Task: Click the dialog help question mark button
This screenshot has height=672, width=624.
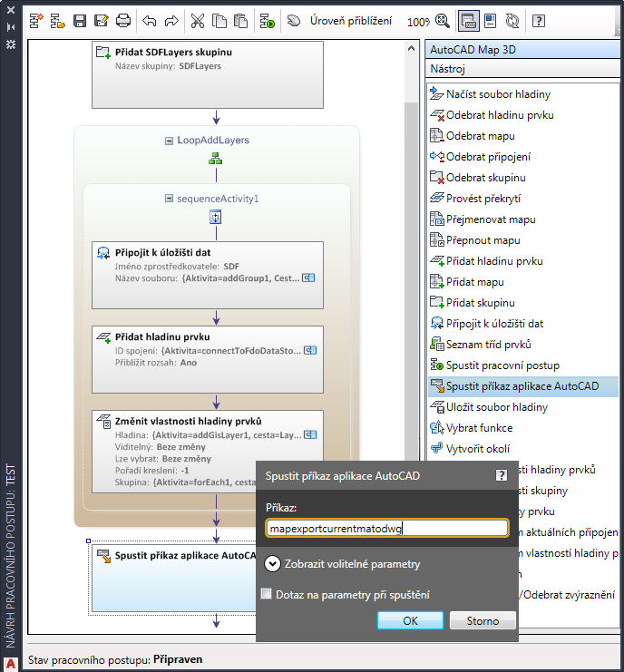Action: [502, 475]
